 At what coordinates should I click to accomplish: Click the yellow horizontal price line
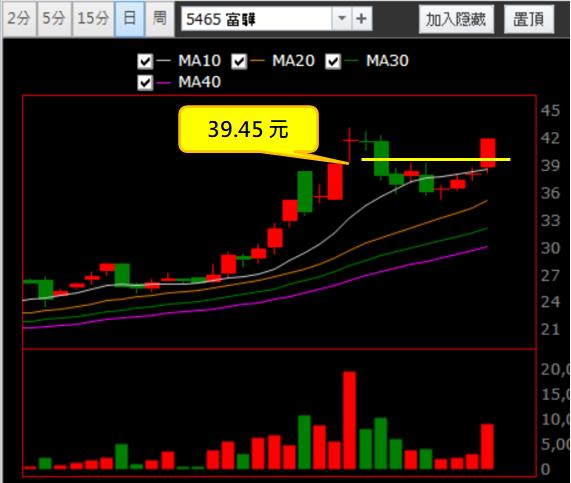pyautogui.click(x=436, y=159)
